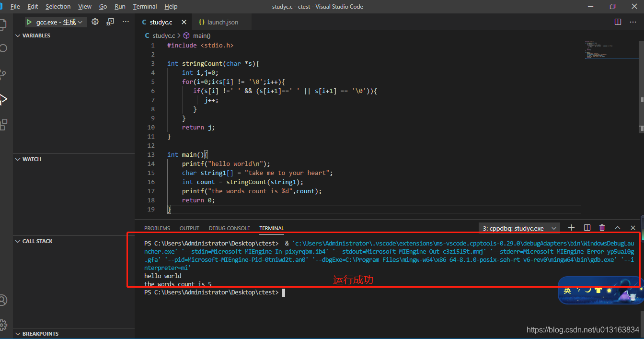Screen dimensions: 644x339
Task: Switch to the DEBUG CONSOLE panel
Action: pyautogui.click(x=230, y=228)
